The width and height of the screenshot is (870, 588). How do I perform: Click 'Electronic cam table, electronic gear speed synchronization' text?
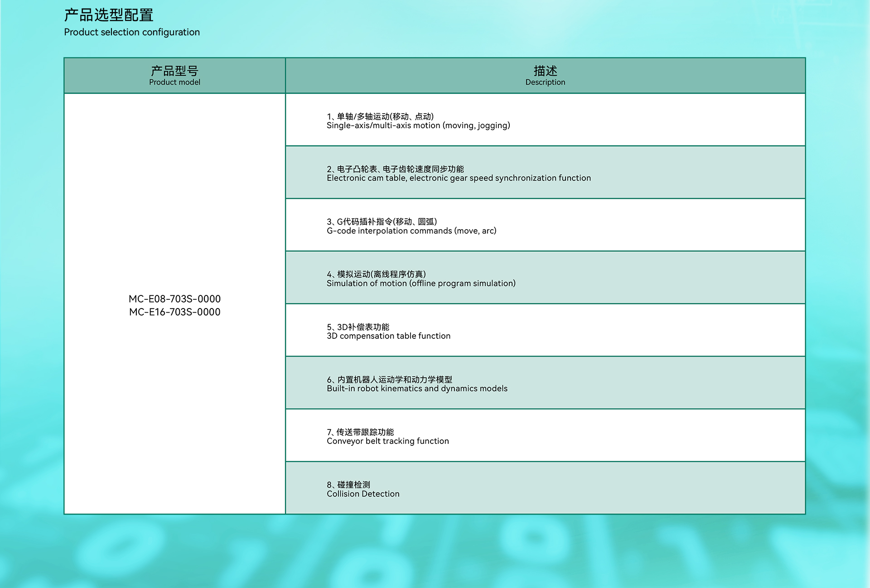(442, 178)
